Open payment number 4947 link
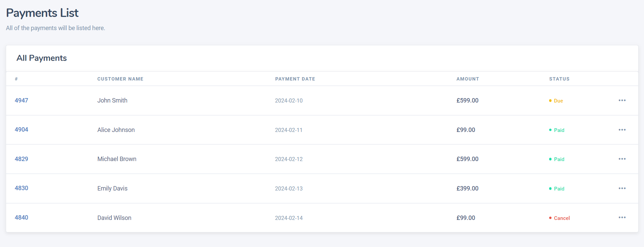The image size is (644, 247). 21,100
